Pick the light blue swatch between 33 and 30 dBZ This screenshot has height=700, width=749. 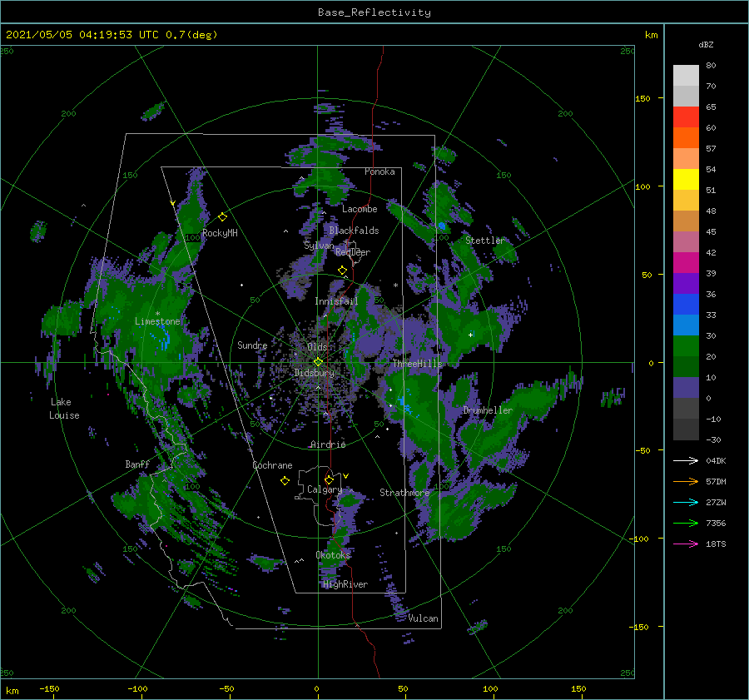(x=686, y=325)
